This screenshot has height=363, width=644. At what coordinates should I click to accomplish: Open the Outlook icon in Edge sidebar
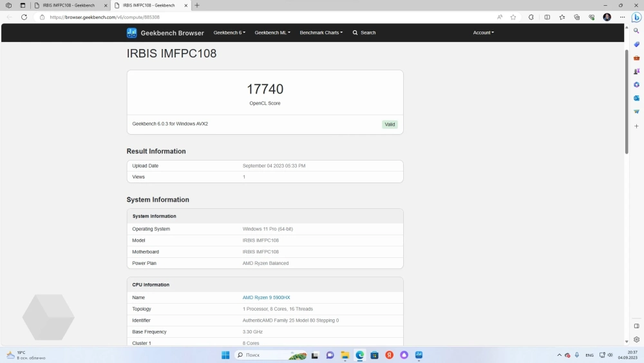click(636, 98)
